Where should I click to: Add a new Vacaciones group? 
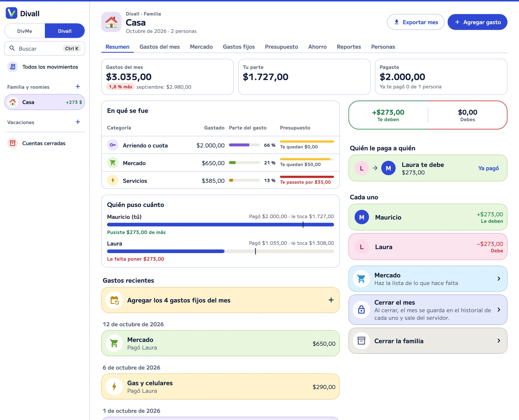[78, 122]
